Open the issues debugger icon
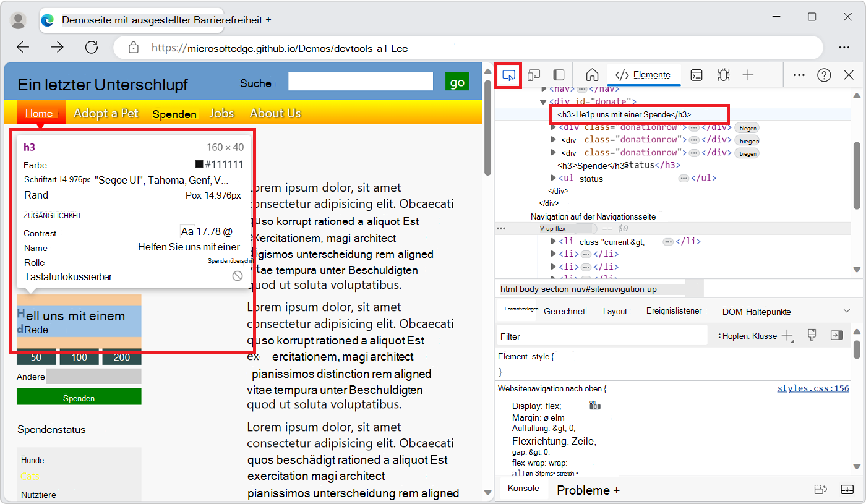Screen dimensions: 866x504 [x=722, y=74]
